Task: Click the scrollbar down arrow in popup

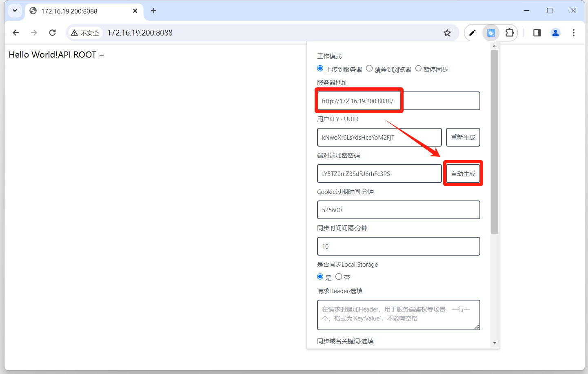Action: click(x=495, y=343)
